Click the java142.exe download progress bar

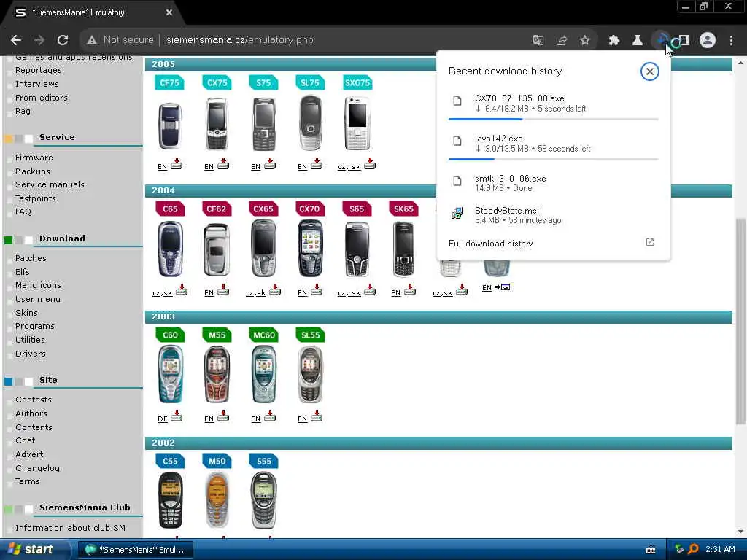pyautogui.click(x=553, y=159)
